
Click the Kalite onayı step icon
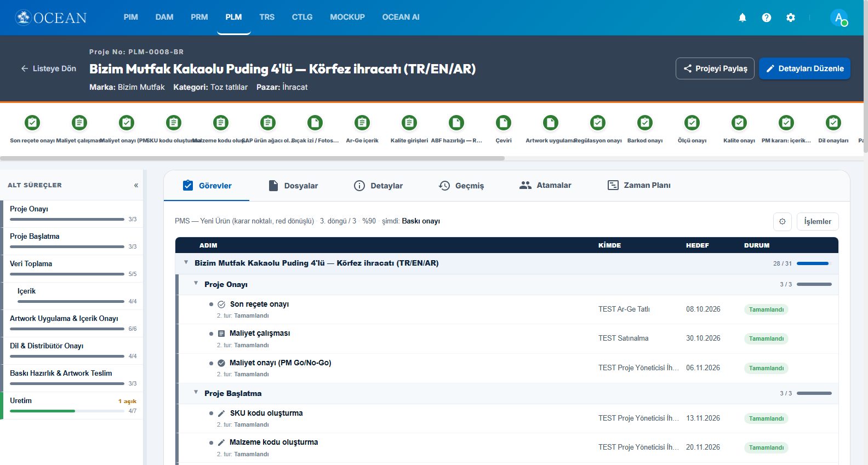click(739, 123)
